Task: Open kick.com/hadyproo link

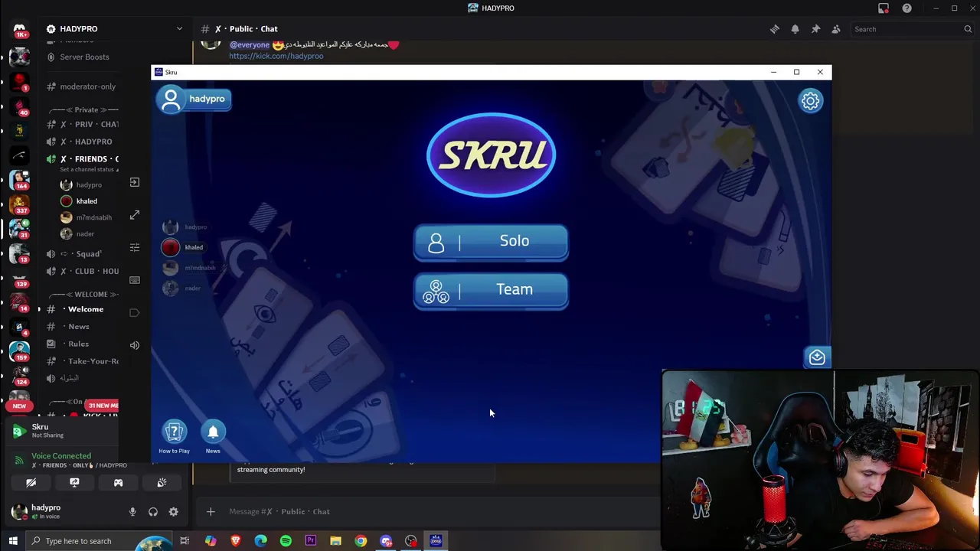Action: point(276,56)
